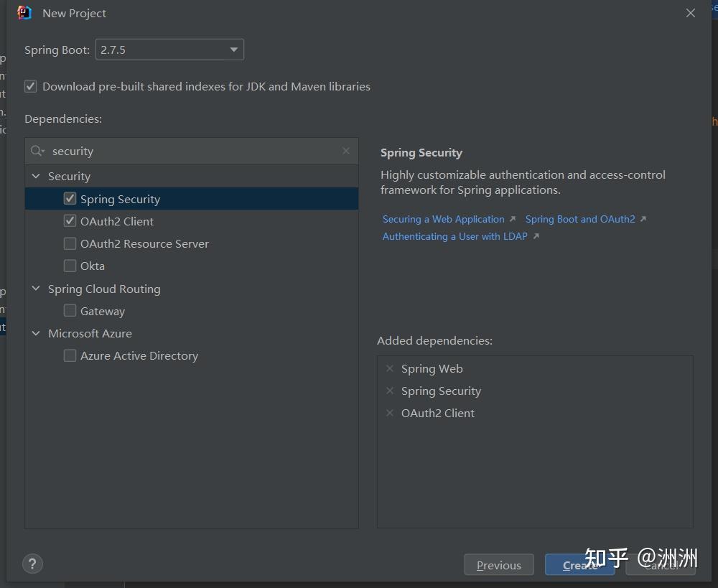Click inside the dependencies search field
Screen dimensions: 718x588
click(192, 151)
